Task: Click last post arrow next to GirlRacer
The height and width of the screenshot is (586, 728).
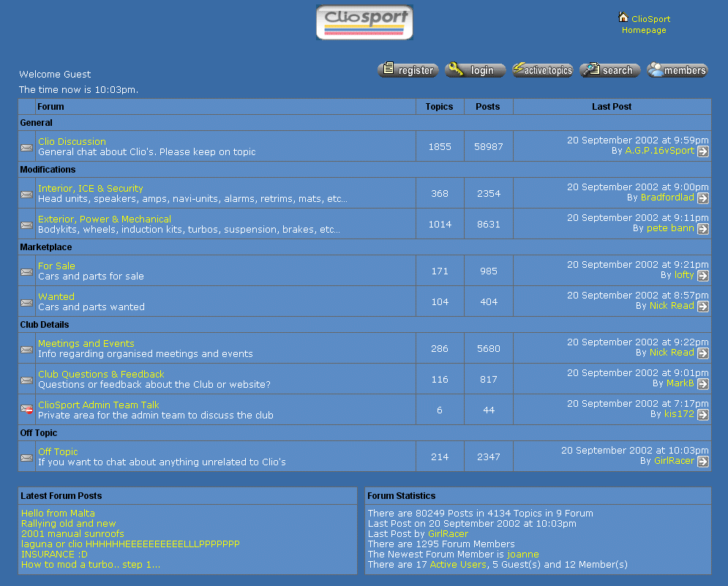Action: point(702,462)
